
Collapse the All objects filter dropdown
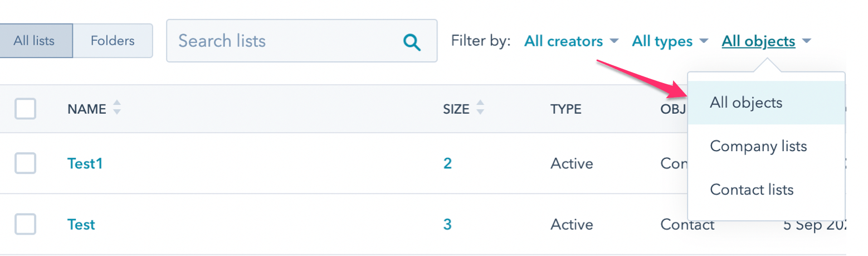758,41
